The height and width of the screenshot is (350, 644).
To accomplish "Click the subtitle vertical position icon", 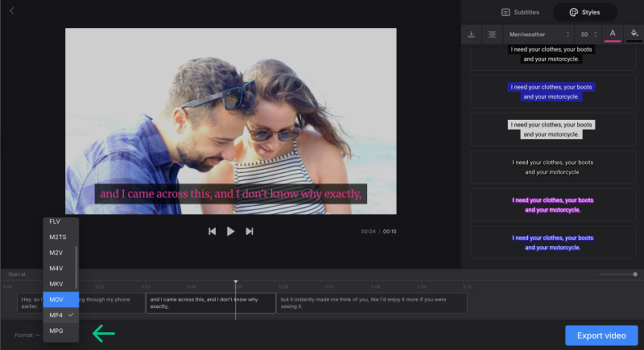I will click(x=472, y=35).
